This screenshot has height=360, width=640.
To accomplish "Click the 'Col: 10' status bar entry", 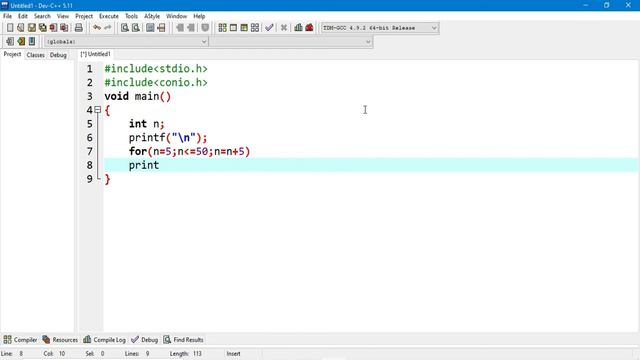I will point(54,353).
